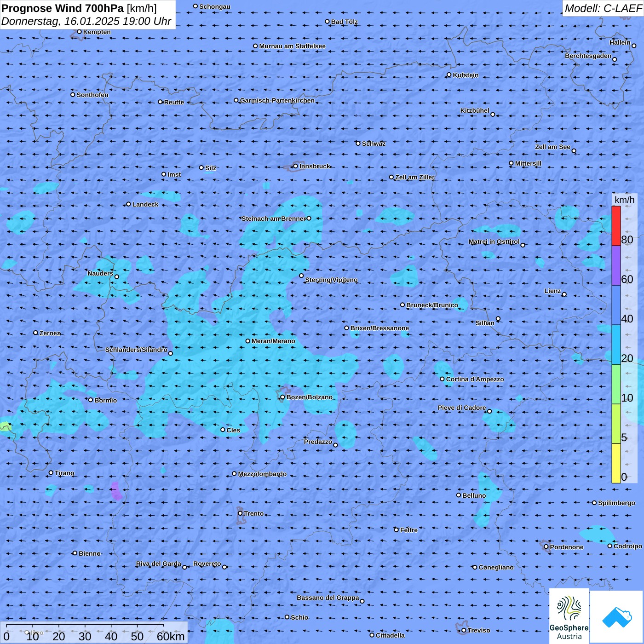Click the Predazzo label
This screenshot has width=644, height=644.
pos(318,442)
